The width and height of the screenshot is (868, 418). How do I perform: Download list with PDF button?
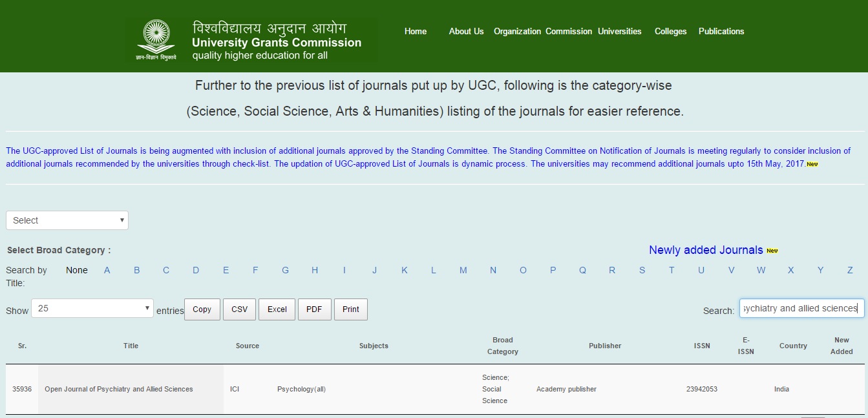314,309
